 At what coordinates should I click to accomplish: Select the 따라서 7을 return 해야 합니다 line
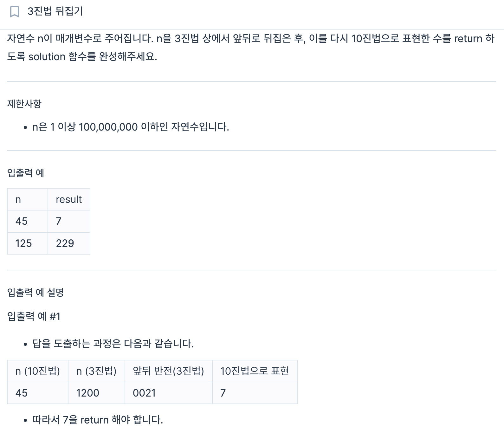pos(98,420)
